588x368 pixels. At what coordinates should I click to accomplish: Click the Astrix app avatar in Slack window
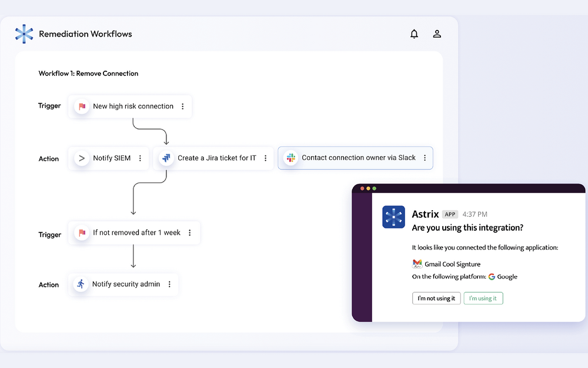coord(393,217)
